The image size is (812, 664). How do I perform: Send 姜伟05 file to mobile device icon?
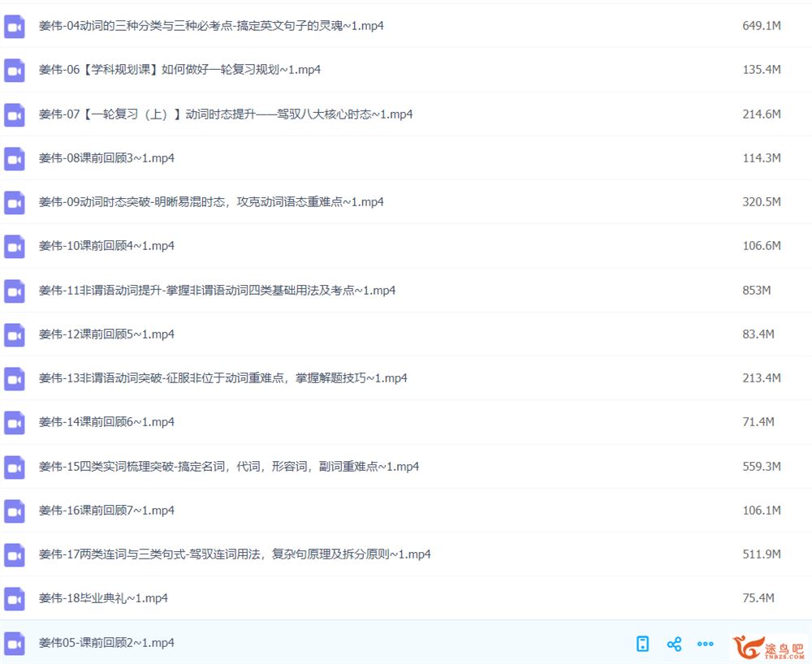coord(642,643)
